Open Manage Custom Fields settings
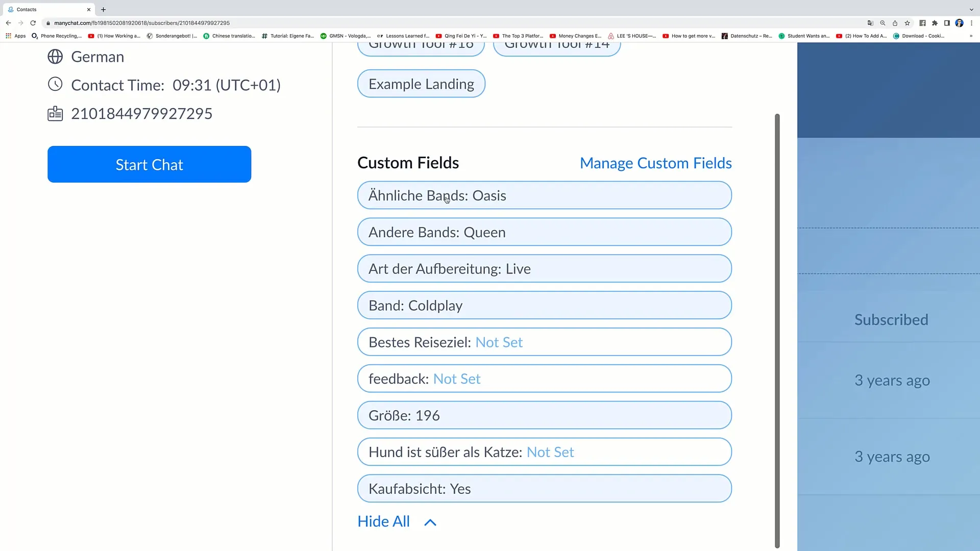 coord(655,163)
